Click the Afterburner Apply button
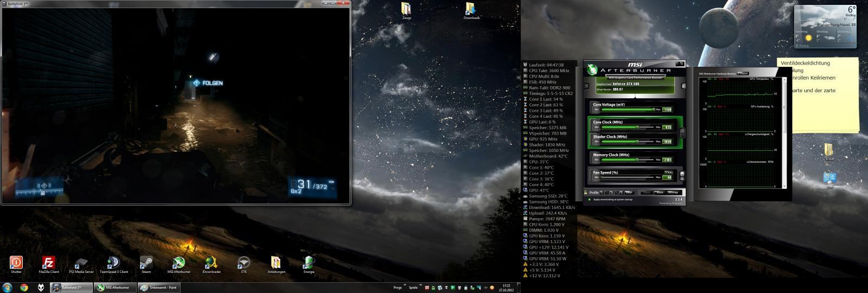868x293 pixels. [x=647, y=192]
